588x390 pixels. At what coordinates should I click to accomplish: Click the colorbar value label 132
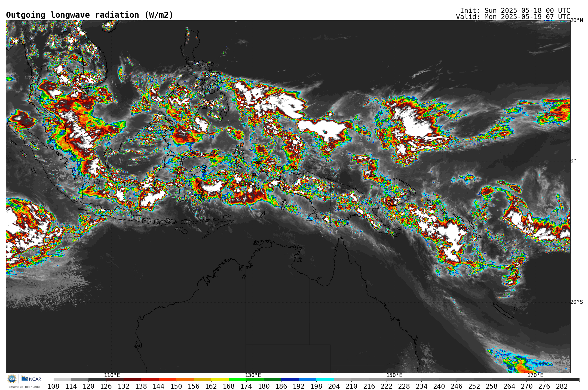[x=124, y=386]
